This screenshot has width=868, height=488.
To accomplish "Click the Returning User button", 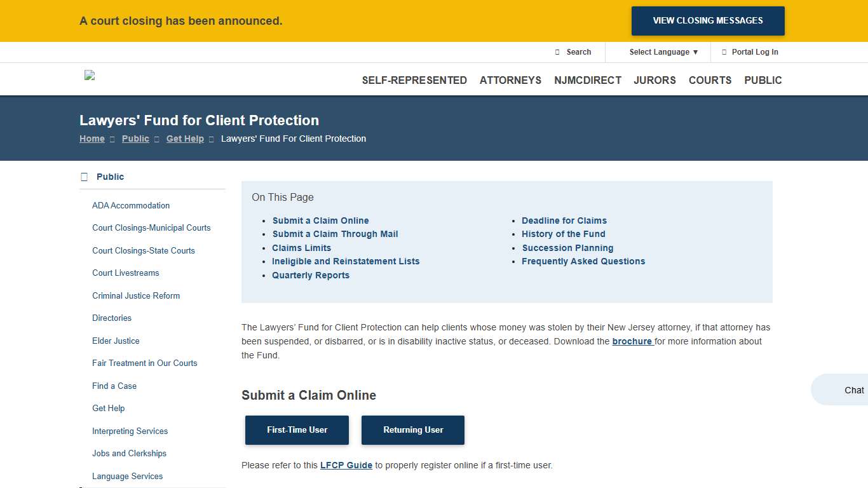I will click(x=413, y=430).
